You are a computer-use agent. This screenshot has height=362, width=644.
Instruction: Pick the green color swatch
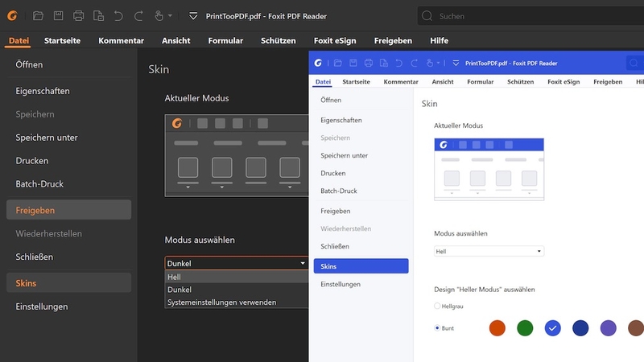[525, 328]
